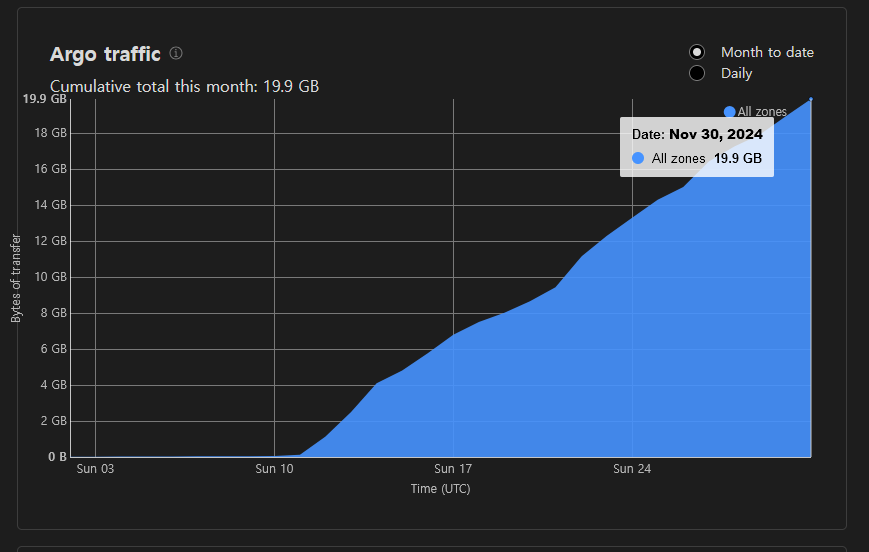Toggle the All zones legend label
This screenshot has height=552, width=869.
point(762,112)
